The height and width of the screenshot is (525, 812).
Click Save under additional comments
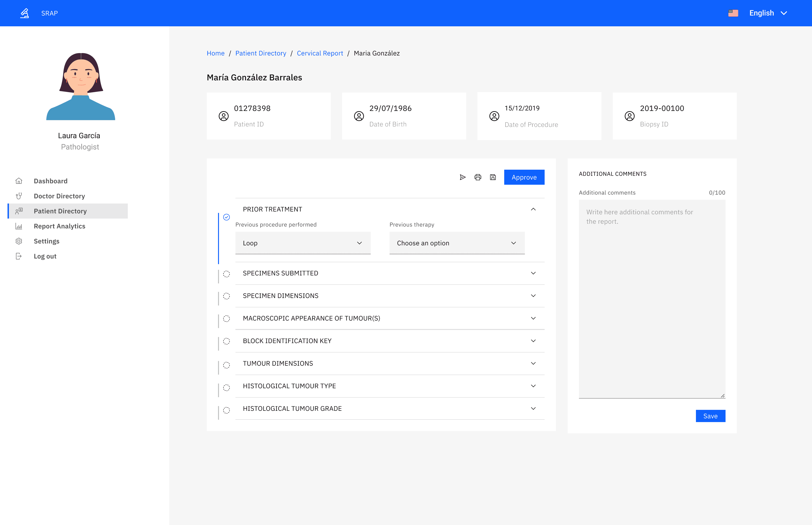click(710, 416)
